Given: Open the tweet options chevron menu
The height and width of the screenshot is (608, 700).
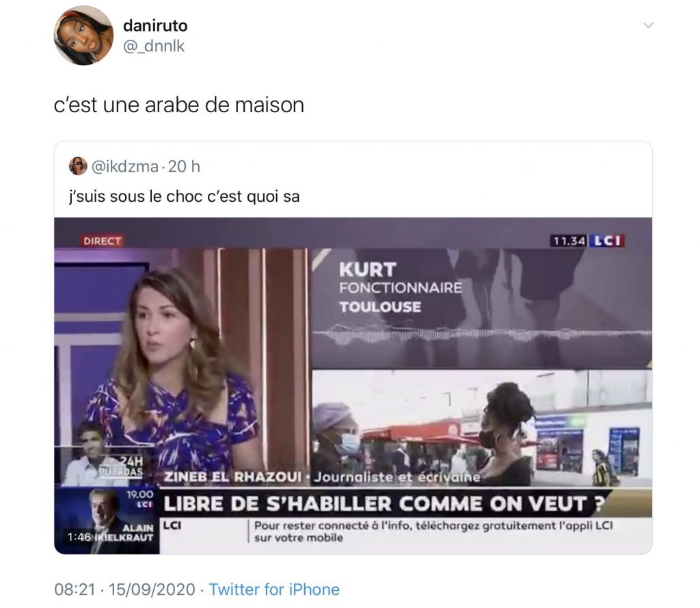Looking at the screenshot, I should (x=648, y=25).
